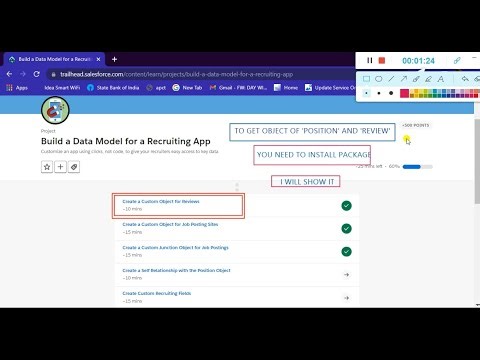Open the New Tab Google bookmark
Viewport: 480px width, 360px height.
[x=188, y=88]
